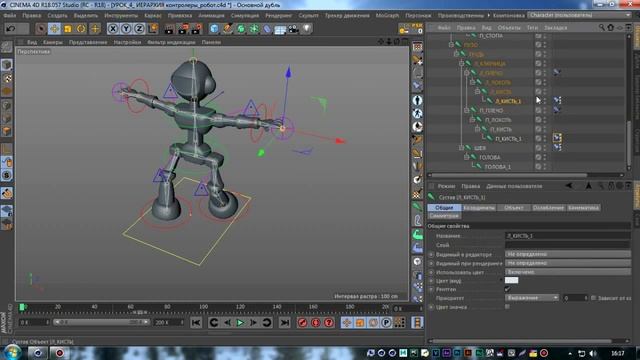Image resolution: width=640 pixels, height=360 pixels.
Task: Open the Edit Render Settings icon
Action: pos(196,29)
